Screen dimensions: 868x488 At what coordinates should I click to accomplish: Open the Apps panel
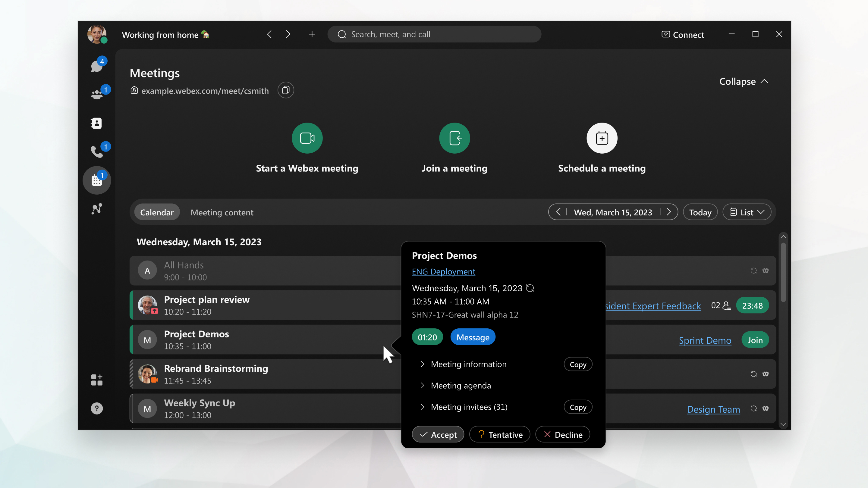(x=97, y=380)
